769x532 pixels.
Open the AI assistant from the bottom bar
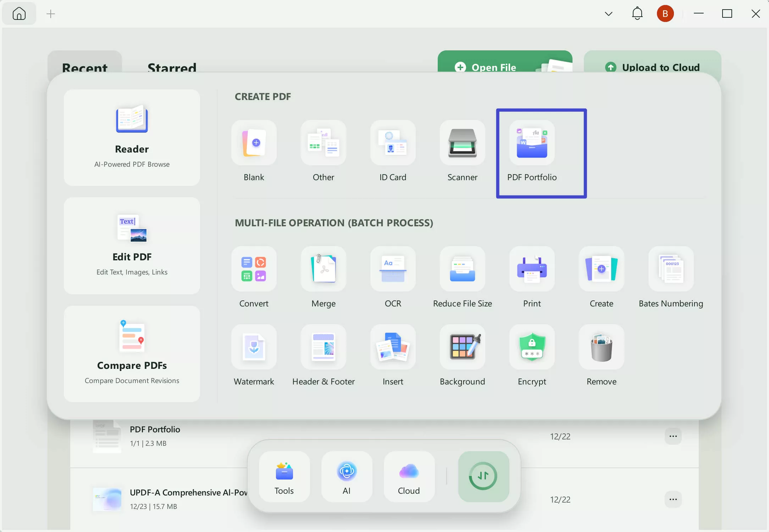pos(347,476)
